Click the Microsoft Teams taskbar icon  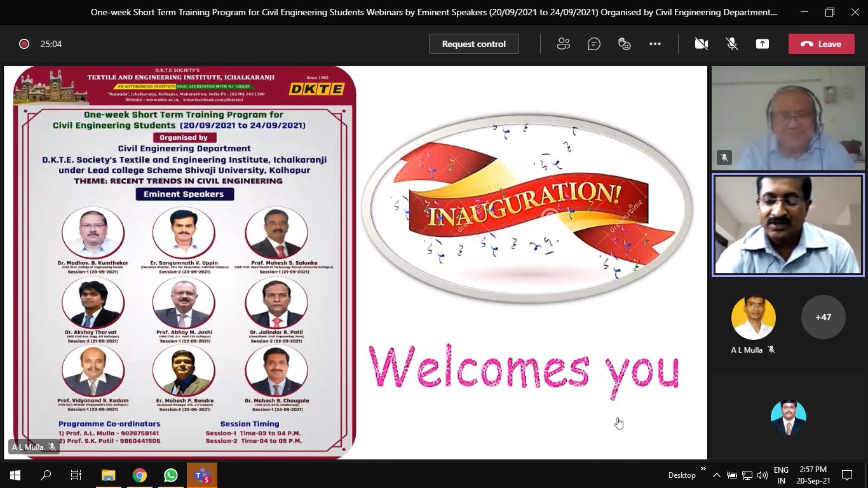tap(202, 475)
